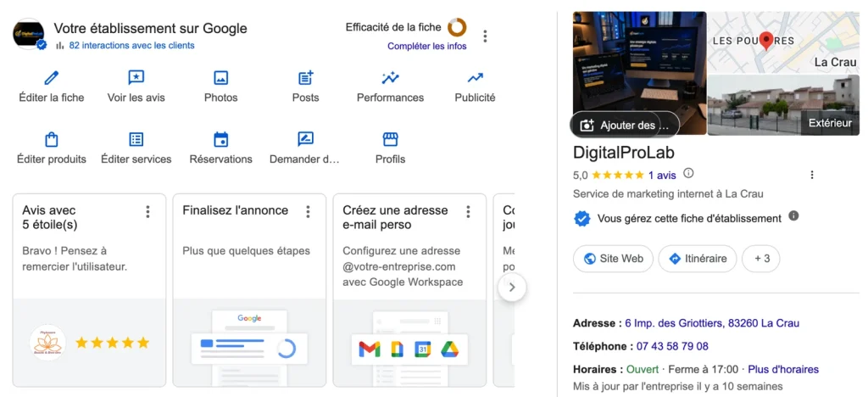
Task: Click the phone number 07 43 58 79 08
Action: [672, 346]
